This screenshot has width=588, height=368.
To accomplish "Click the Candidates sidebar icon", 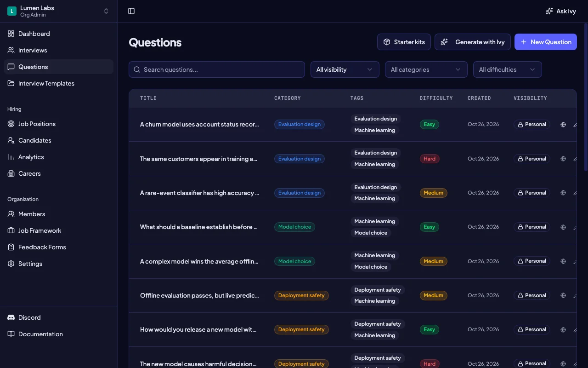I will coord(11,140).
